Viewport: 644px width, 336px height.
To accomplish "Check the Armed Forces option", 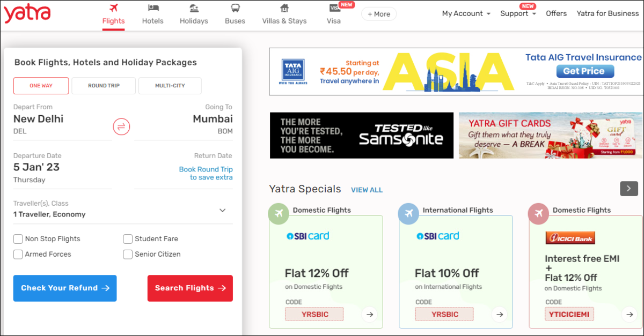I will coord(18,255).
